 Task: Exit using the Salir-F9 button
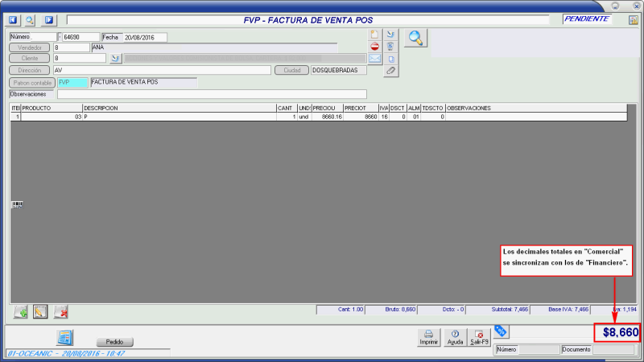click(479, 337)
